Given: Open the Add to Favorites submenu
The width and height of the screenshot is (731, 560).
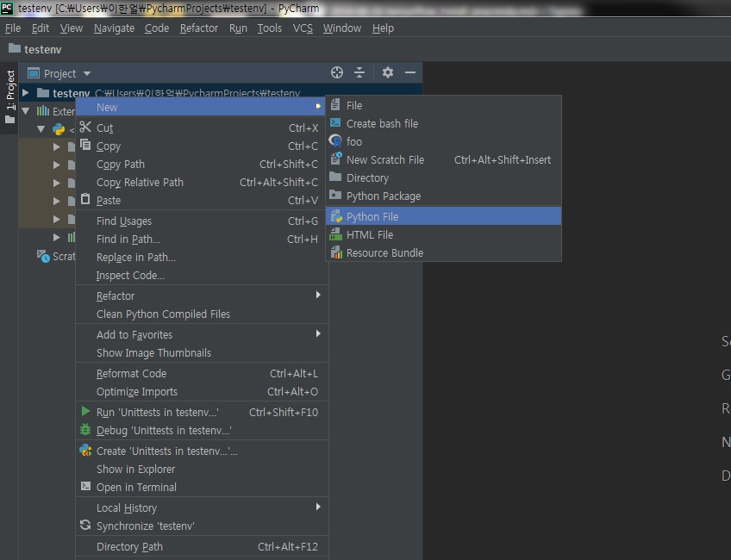Looking at the screenshot, I should point(202,334).
